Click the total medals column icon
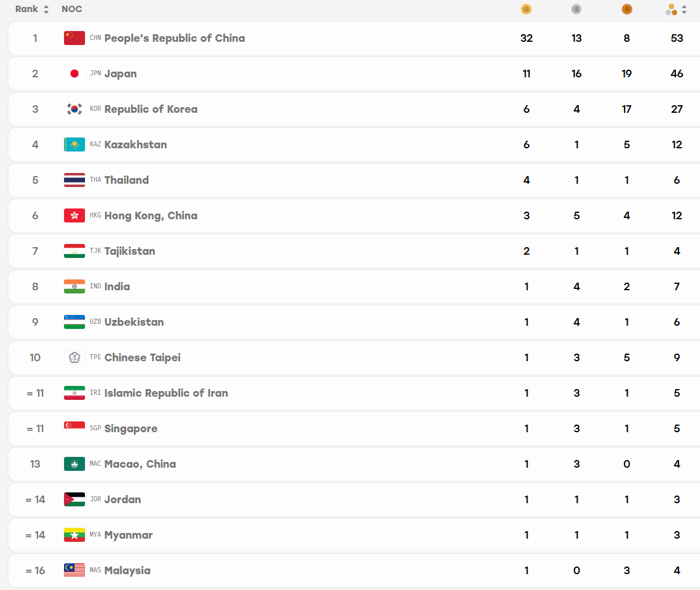The height and width of the screenshot is (590, 700). [x=671, y=10]
